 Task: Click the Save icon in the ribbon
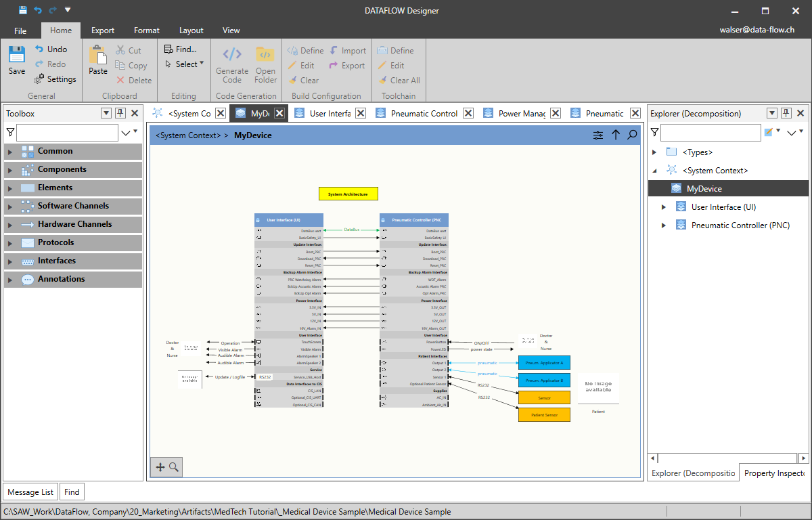point(17,55)
